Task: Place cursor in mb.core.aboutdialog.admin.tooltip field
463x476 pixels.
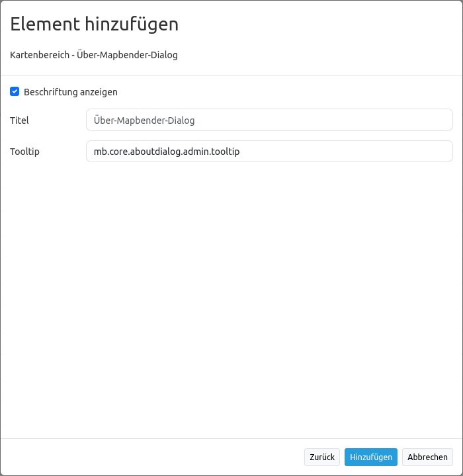Action: tap(269, 152)
